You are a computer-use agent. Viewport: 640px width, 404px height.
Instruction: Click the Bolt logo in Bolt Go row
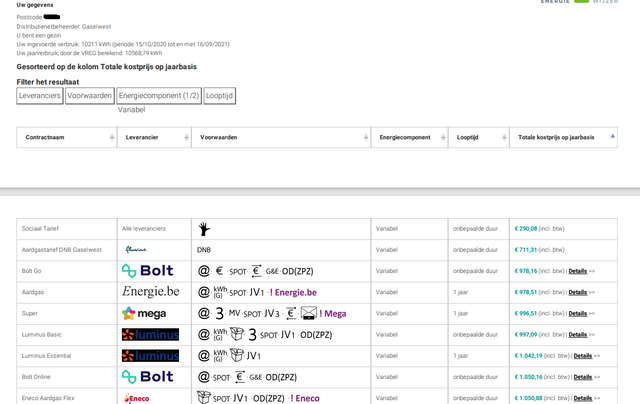(x=147, y=271)
